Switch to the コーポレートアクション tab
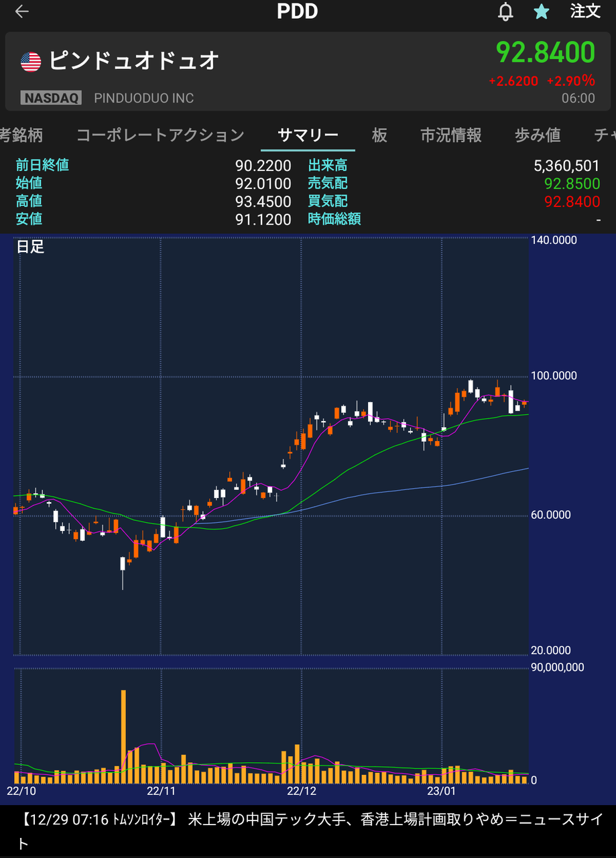The height and width of the screenshot is (858, 616). (160, 135)
